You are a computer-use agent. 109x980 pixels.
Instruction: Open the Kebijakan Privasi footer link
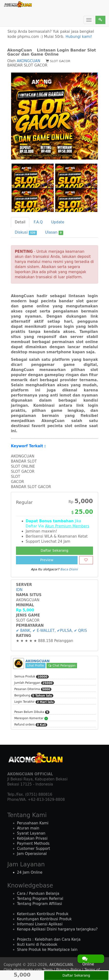tap(32, 838)
